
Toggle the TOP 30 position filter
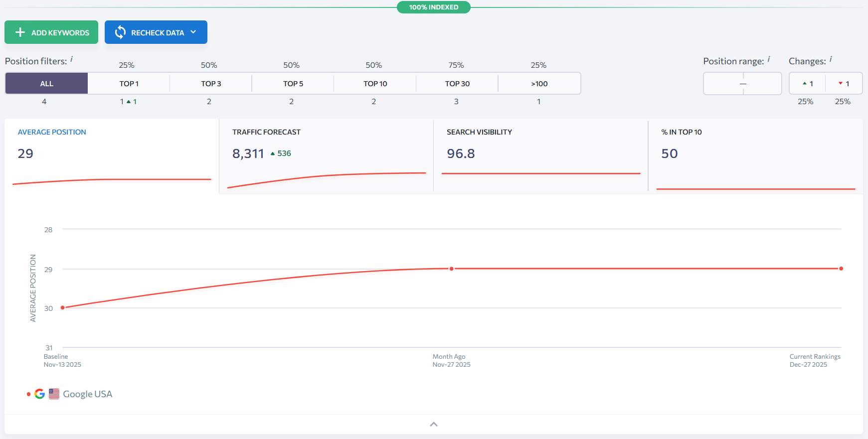pos(457,84)
